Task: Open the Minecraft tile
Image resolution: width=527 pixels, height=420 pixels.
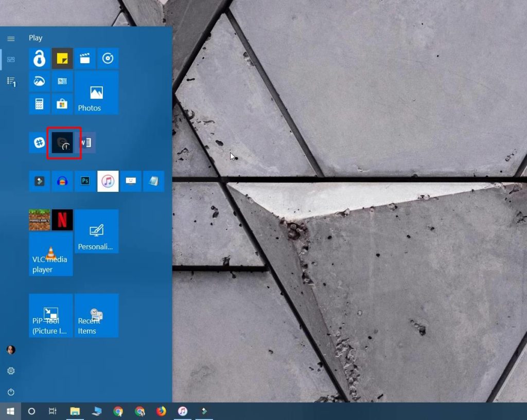Action: tap(40, 220)
